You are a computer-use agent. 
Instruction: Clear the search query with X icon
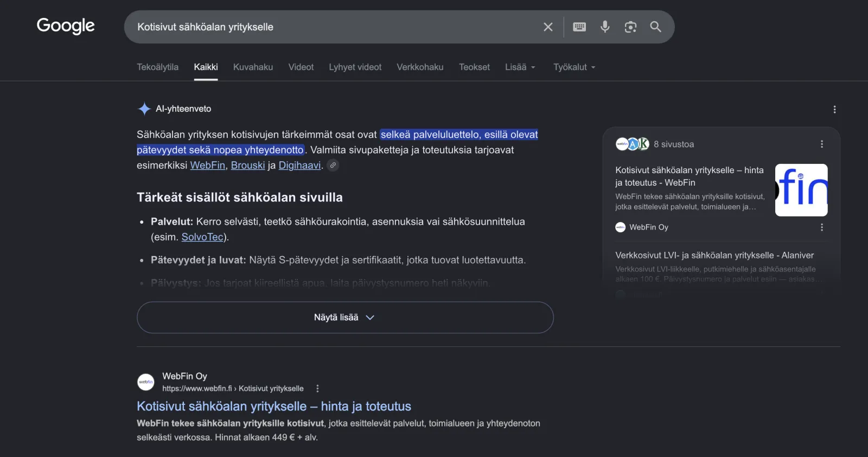point(548,27)
